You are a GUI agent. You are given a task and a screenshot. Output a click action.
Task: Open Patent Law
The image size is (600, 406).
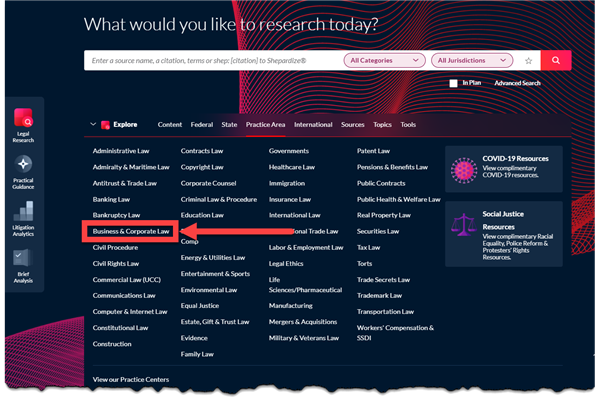point(373,151)
